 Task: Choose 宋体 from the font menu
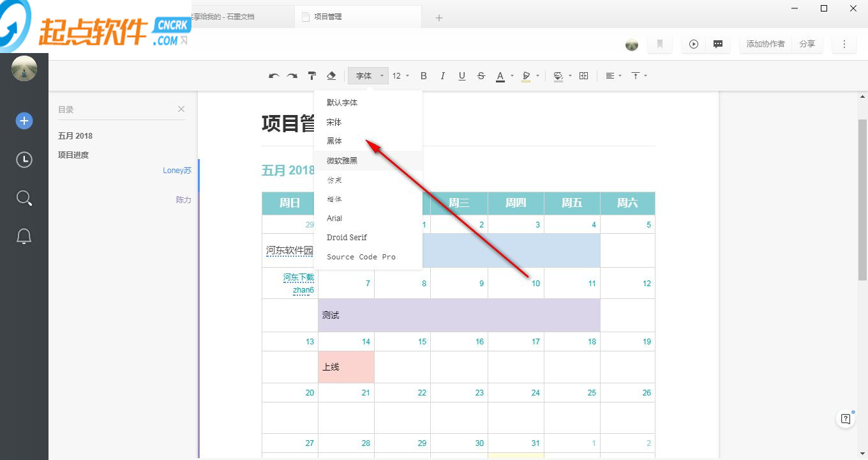(x=368, y=122)
